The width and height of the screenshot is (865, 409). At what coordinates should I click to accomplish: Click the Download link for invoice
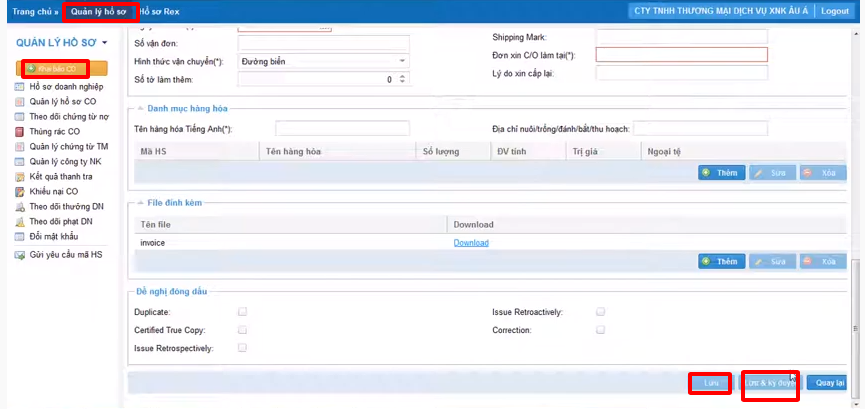click(x=471, y=243)
